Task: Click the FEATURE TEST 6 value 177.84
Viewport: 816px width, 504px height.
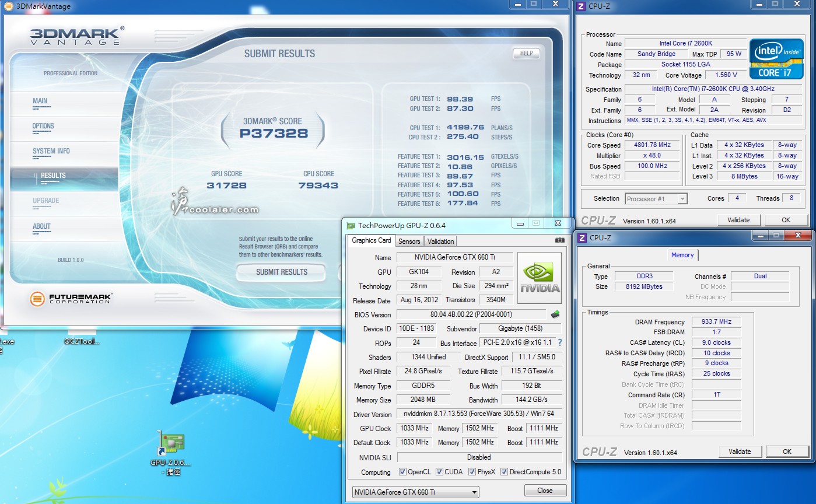Action: click(463, 203)
